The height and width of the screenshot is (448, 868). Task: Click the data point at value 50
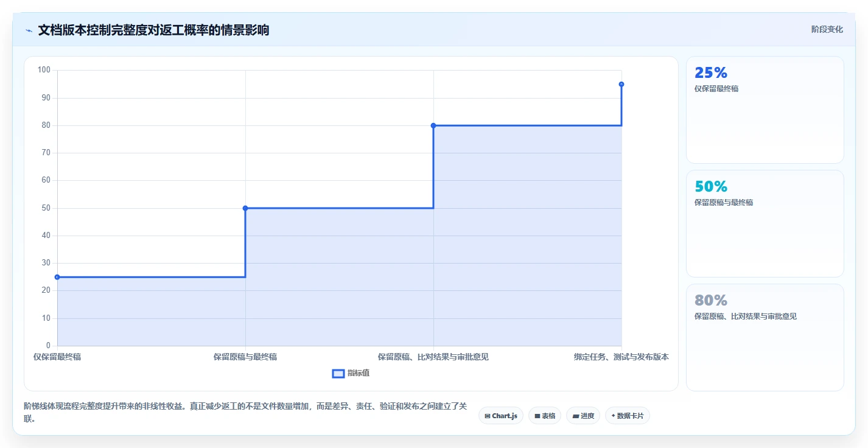click(x=245, y=208)
